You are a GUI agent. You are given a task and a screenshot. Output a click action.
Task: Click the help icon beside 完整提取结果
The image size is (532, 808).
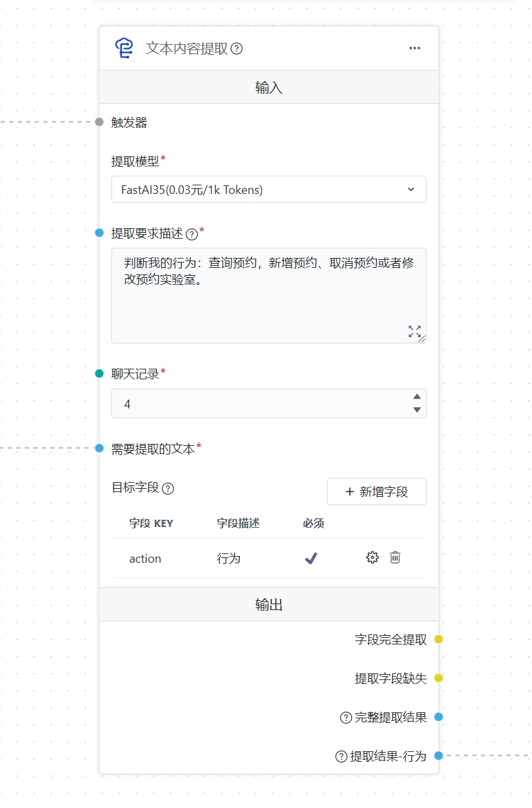(345, 718)
